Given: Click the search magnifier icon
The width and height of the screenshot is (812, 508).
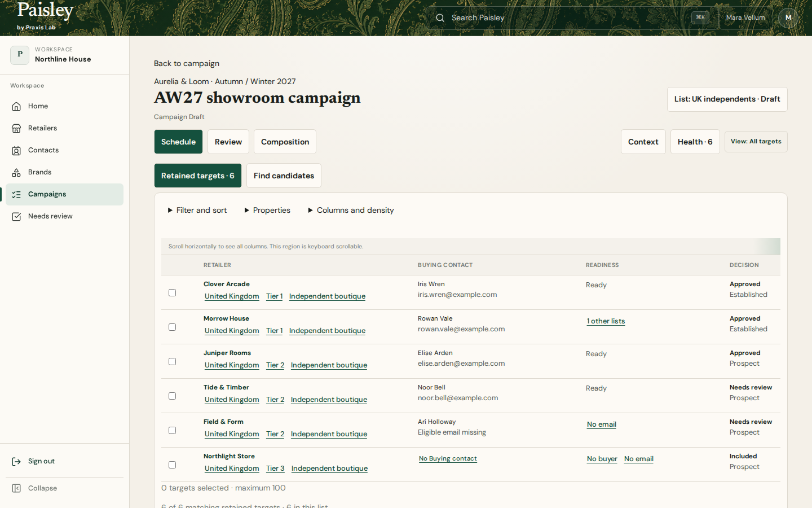Looking at the screenshot, I should click(440, 17).
